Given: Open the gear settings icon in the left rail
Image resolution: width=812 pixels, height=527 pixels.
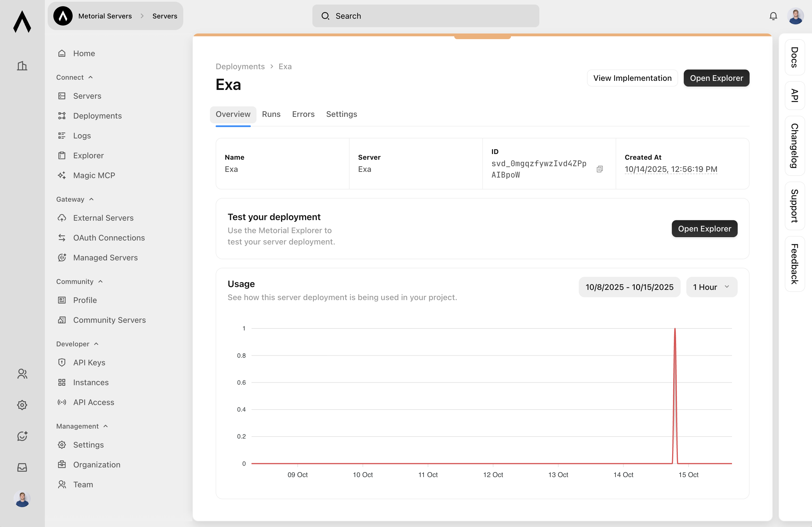Looking at the screenshot, I should pyautogui.click(x=22, y=405).
